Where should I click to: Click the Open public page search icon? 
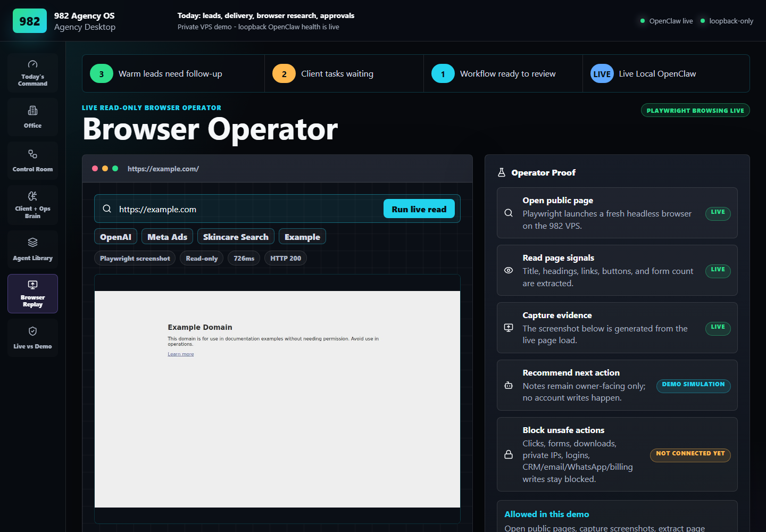(x=509, y=213)
